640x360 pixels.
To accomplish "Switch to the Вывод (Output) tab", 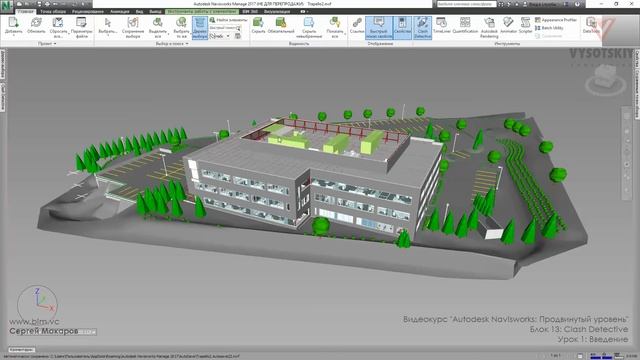I will (x=155, y=11).
